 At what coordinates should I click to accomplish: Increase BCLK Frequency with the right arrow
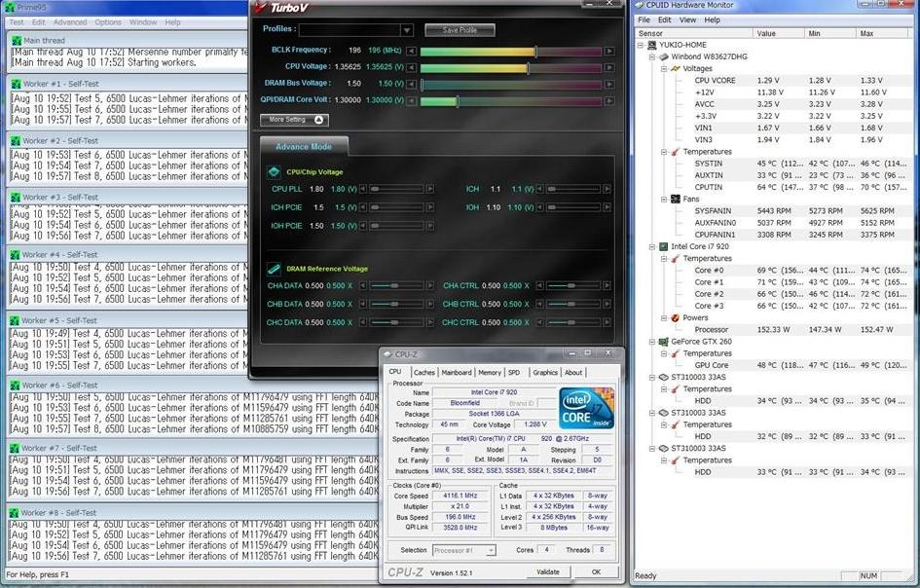pos(609,51)
